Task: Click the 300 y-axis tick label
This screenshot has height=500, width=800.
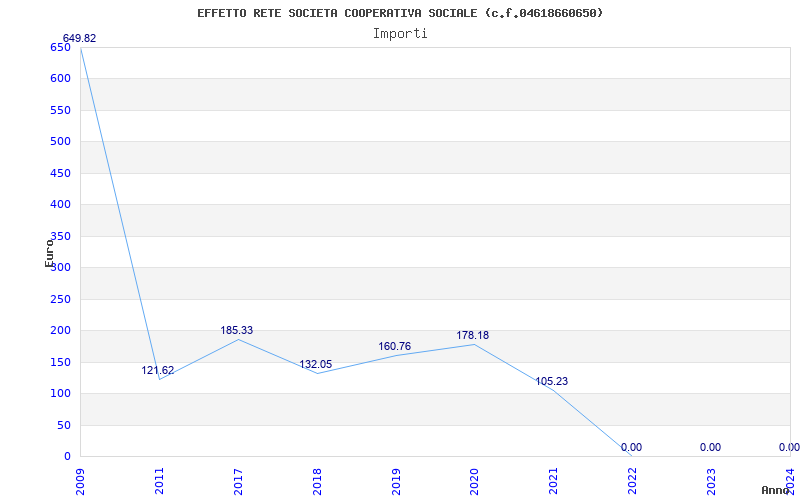Action: coord(60,267)
